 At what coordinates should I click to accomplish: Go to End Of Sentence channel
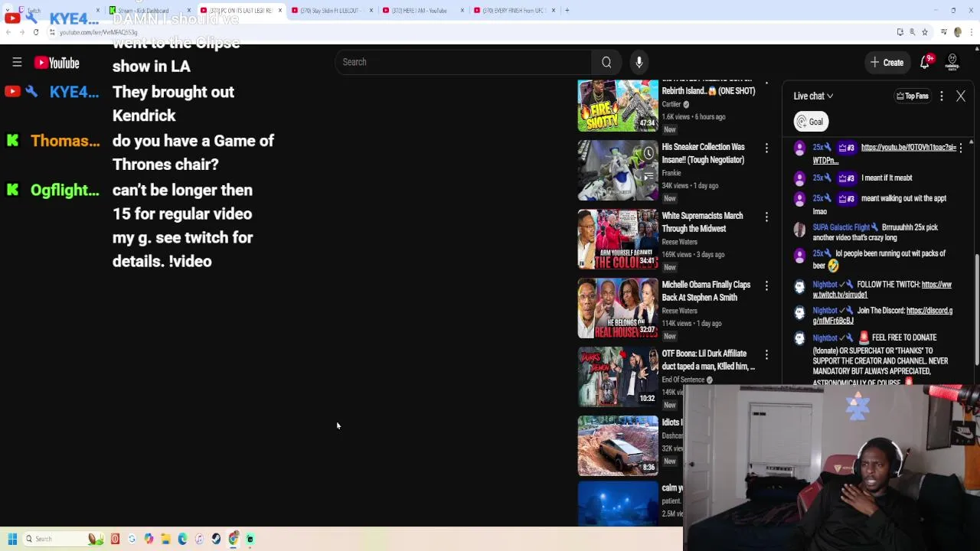click(683, 380)
